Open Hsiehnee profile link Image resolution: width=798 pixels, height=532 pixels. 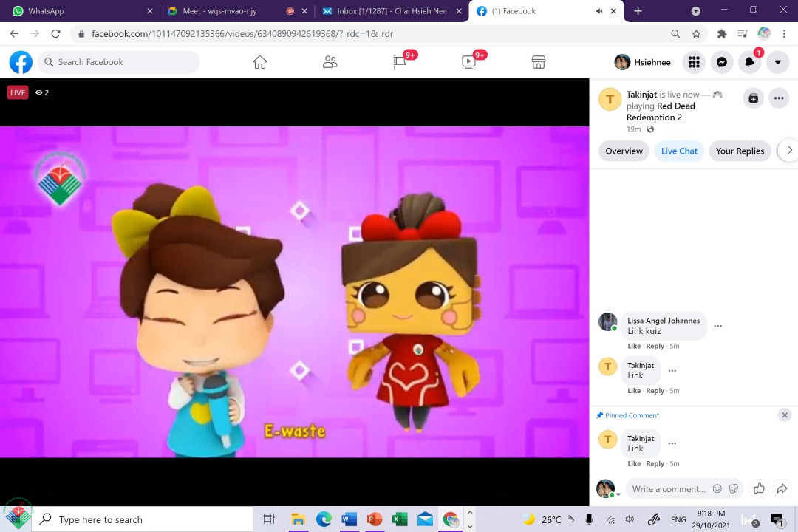pyautogui.click(x=643, y=62)
